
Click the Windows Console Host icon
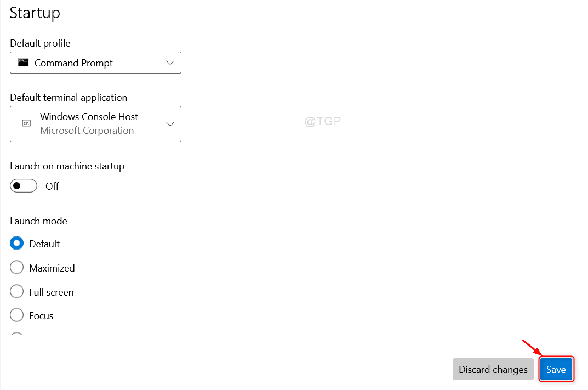[x=26, y=123]
